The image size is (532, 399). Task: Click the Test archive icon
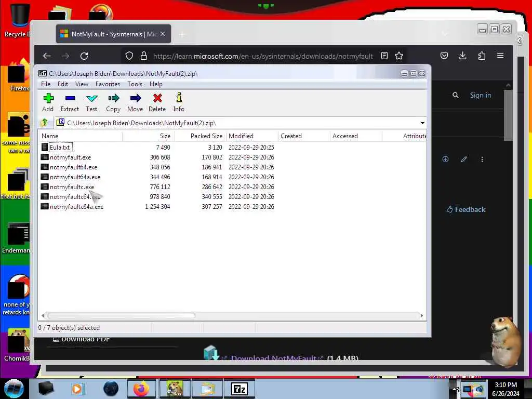[x=91, y=102]
